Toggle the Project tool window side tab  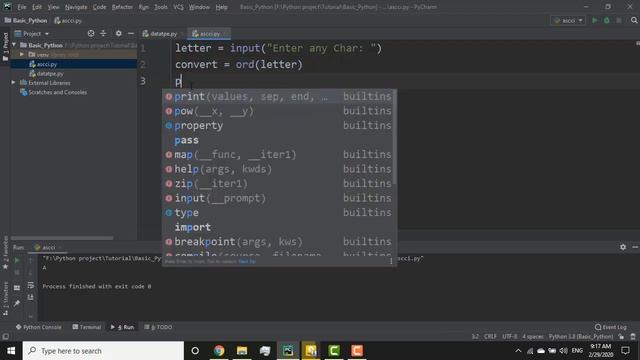pos(5,47)
